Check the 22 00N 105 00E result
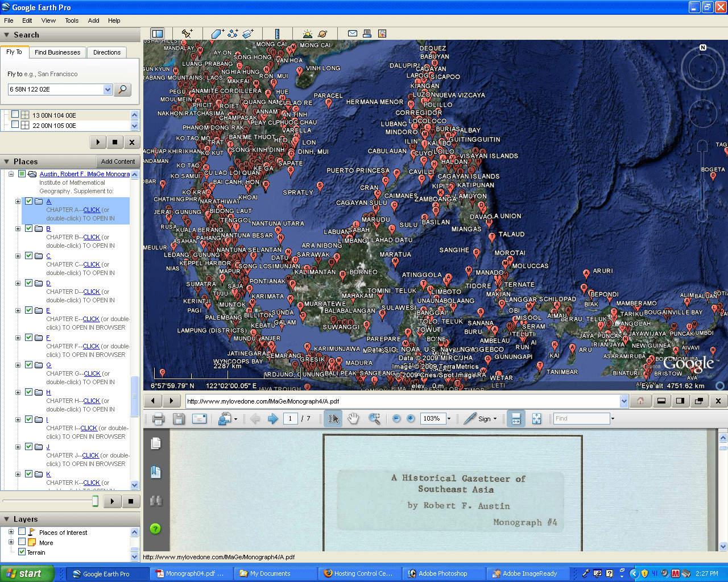 tap(15, 125)
